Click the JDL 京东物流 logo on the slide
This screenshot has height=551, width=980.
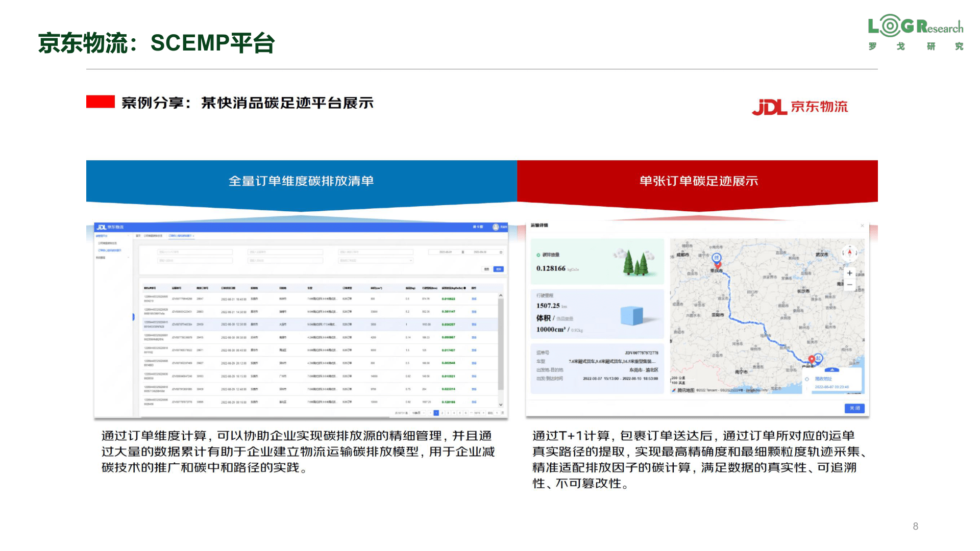pos(799,107)
